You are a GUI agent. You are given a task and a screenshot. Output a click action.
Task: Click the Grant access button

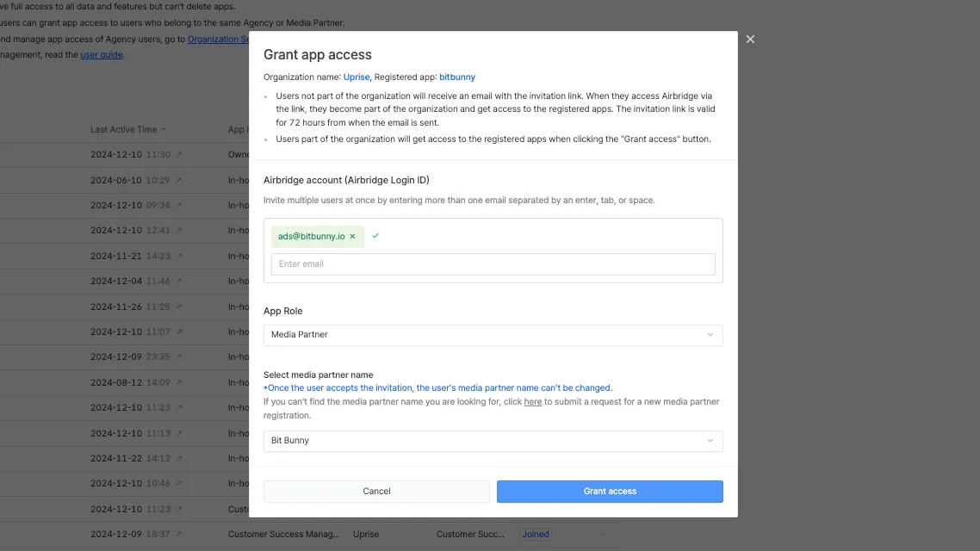click(610, 492)
